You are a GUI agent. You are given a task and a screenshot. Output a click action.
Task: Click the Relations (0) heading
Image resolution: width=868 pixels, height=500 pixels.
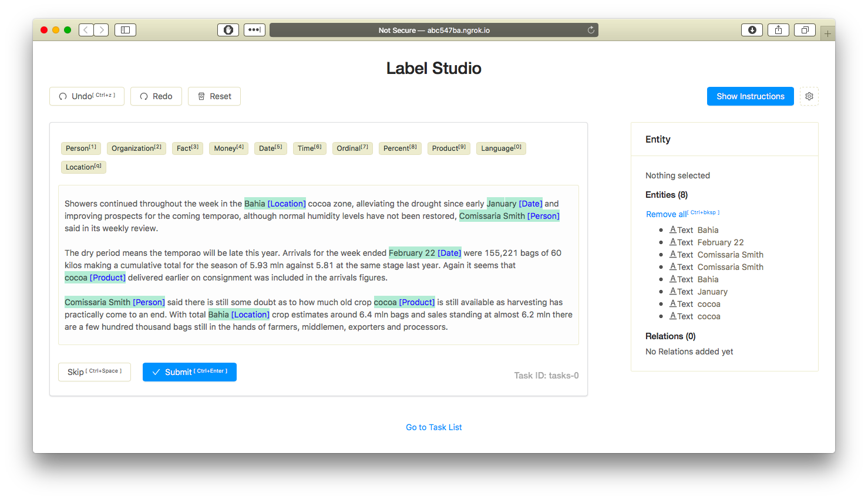pos(671,336)
